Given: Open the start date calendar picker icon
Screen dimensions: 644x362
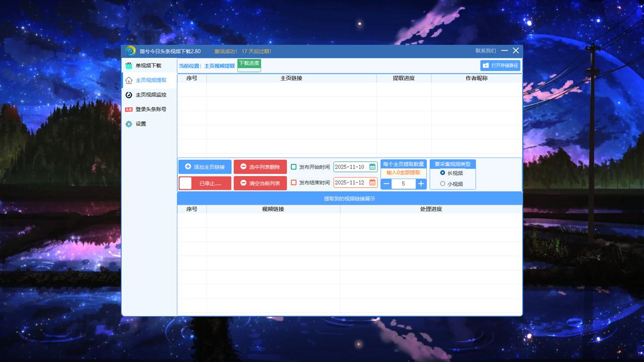Looking at the screenshot, I should pos(372,167).
